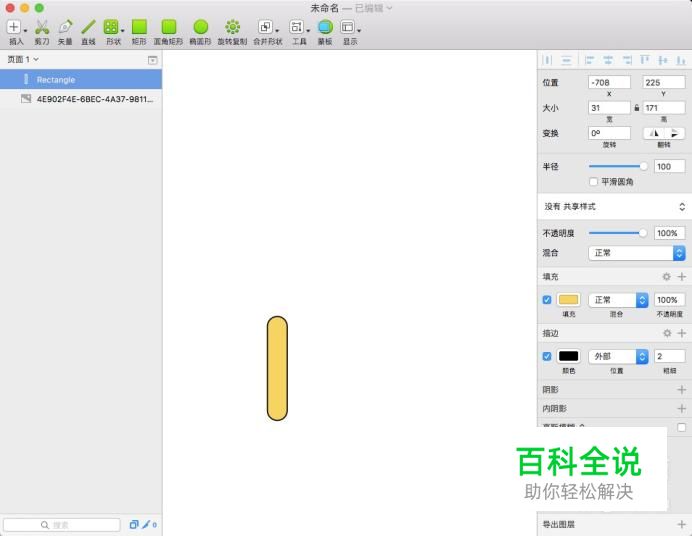692x536 pixels.
Task: Add a 阴影 shadow with plus
Action: point(681,390)
